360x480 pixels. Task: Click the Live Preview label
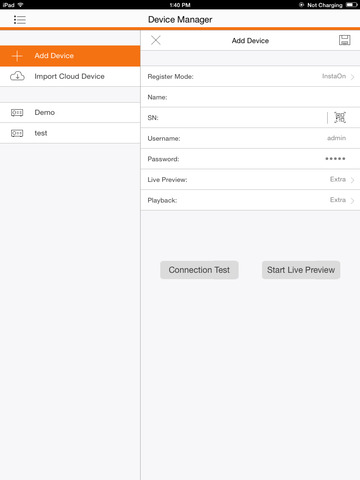(x=167, y=180)
